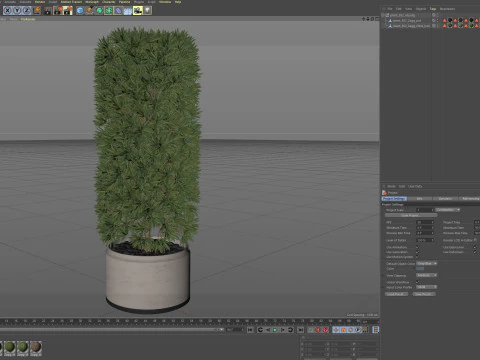Toggle Use Deformers checkbox
Screen dimensions: 480x360
coord(475,252)
